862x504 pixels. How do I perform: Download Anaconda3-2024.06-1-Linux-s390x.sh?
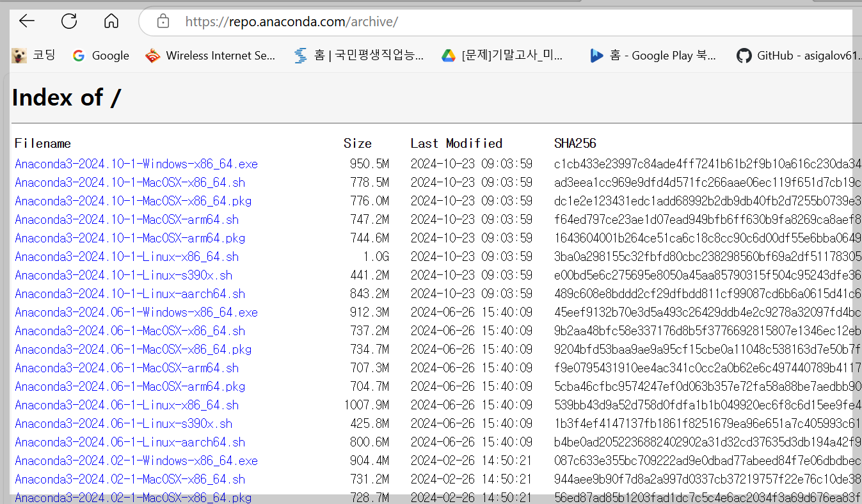tap(124, 423)
